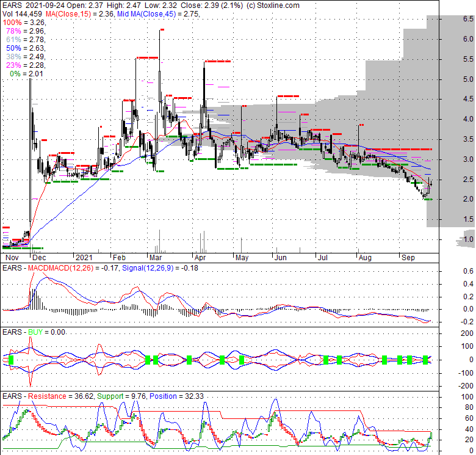Screen dimensions: 476x455
Task: Select the '38% = 2.49' Fibonacci level
Action: tap(26, 57)
